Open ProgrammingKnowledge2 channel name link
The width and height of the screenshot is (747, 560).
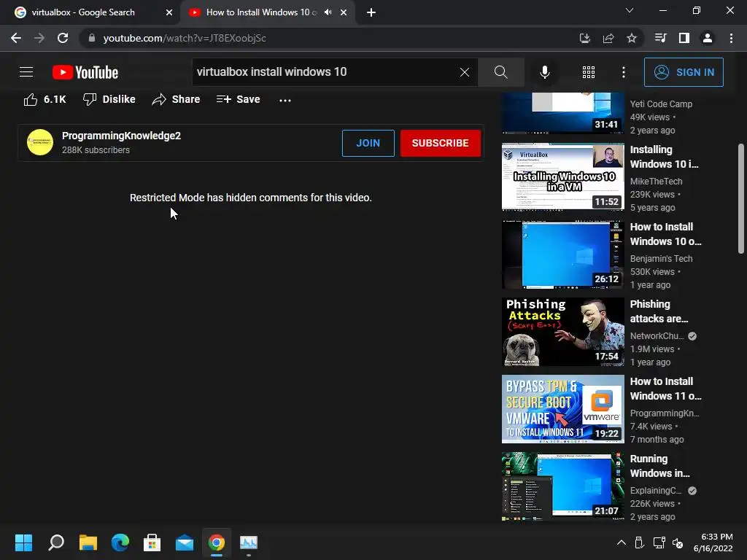(x=121, y=136)
